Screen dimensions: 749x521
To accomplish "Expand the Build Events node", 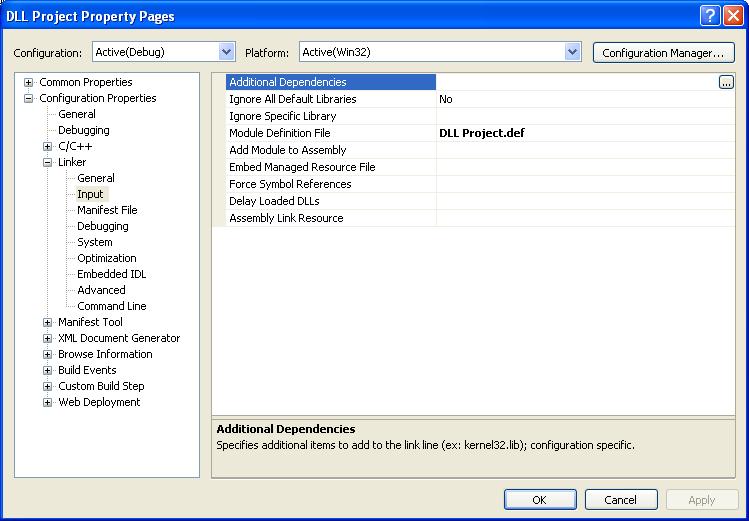I will click(x=48, y=370).
